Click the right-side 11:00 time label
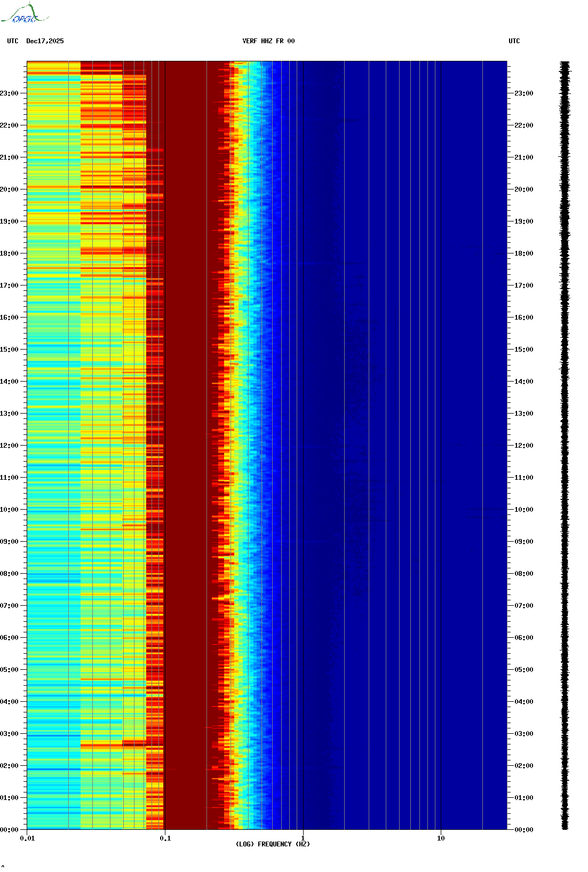 tap(524, 478)
